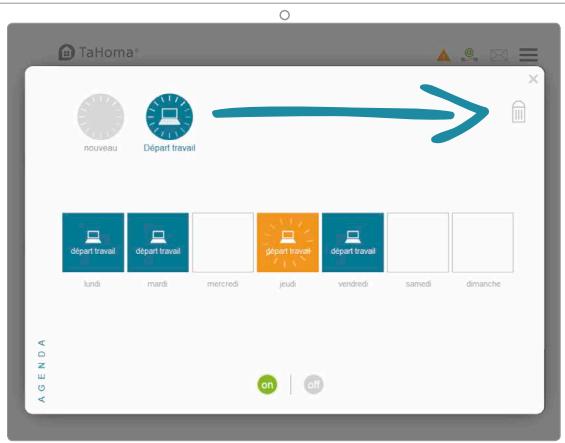
Task: Open the hamburger menu
Action: (528, 55)
